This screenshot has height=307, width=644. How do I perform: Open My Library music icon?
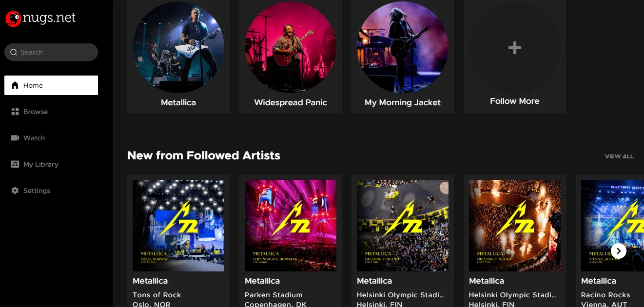pyautogui.click(x=15, y=164)
